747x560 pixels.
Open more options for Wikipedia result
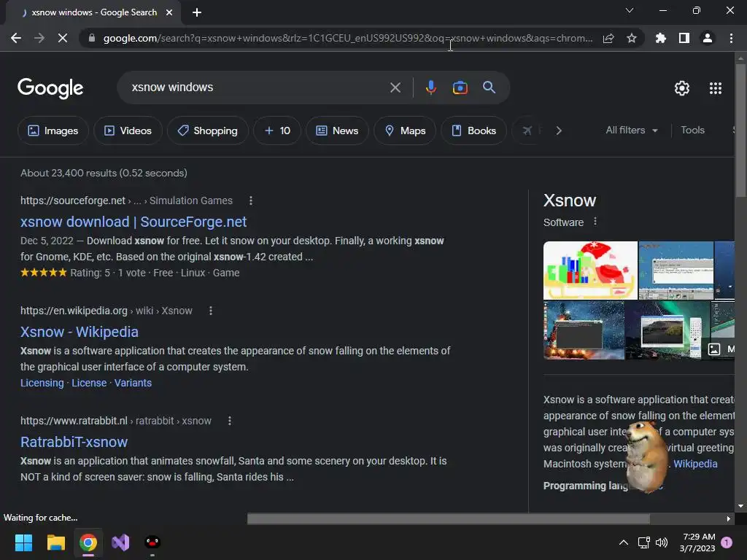pos(211,311)
